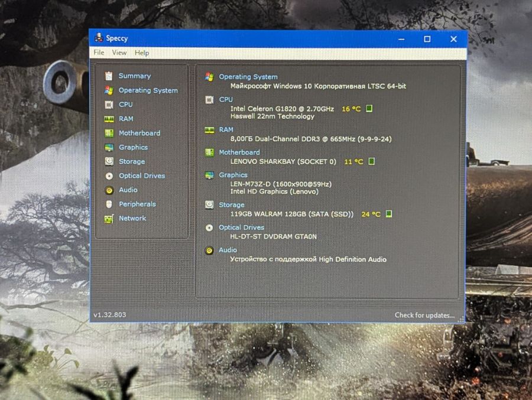Click the Storage hard drive icon in sidebar
This screenshot has height=400, width=532.
109,161
